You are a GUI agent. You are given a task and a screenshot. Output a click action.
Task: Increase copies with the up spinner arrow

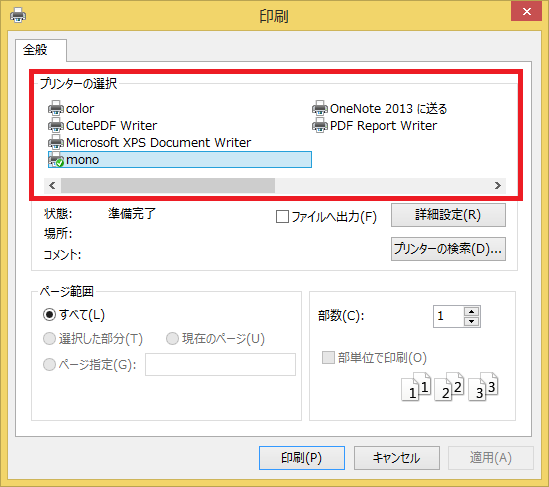[472, 312]
